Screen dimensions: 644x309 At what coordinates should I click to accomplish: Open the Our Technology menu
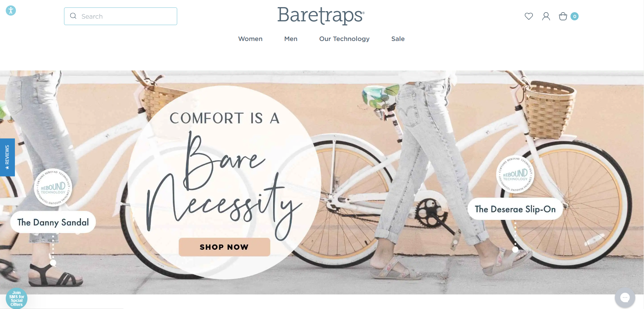click(344, 39)
